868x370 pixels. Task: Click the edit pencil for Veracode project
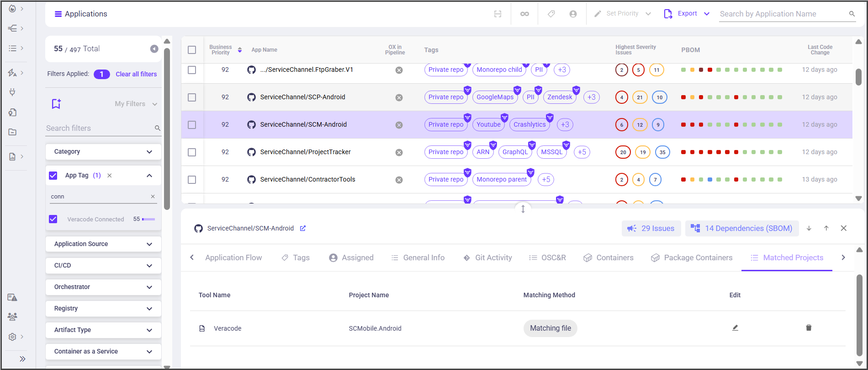pyautogui.click(x=735, y=328)
